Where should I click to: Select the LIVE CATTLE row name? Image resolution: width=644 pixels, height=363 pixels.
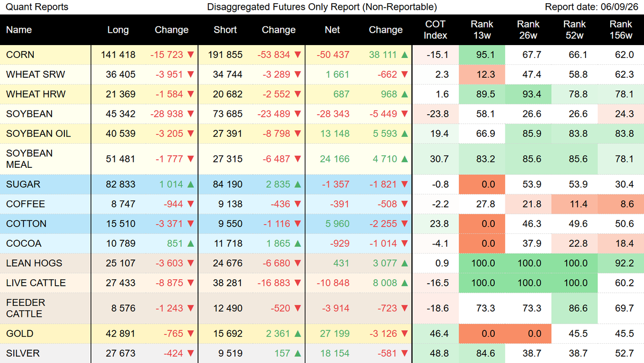35,283
